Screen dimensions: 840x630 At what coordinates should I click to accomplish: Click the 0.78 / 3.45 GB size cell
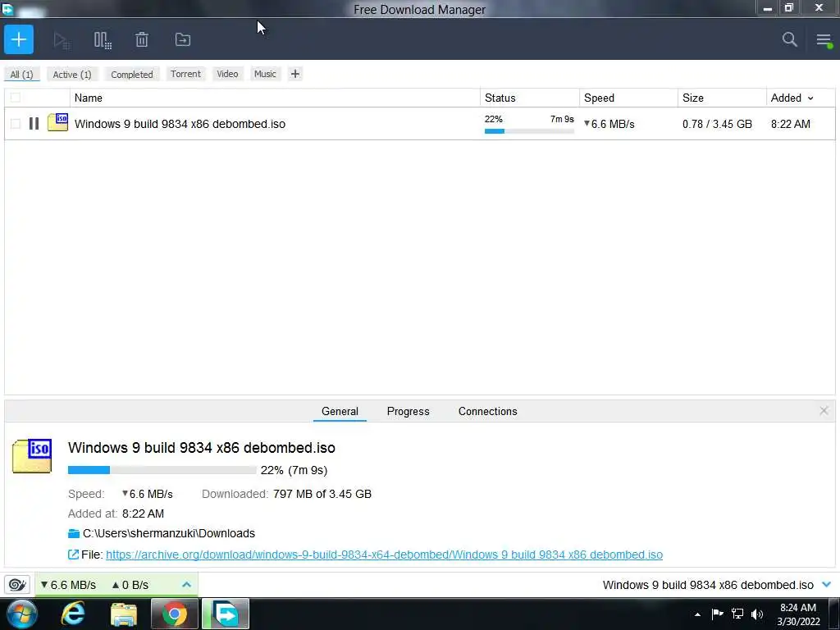[717, 125]
